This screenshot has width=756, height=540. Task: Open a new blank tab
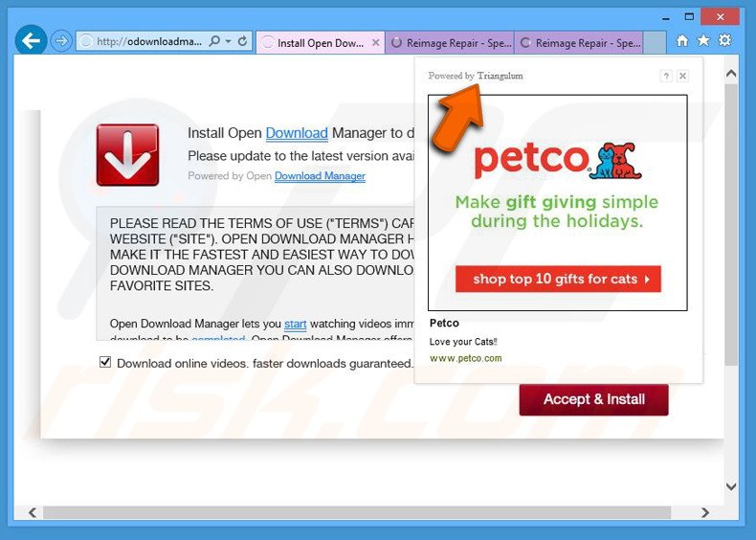pyautogui.click(x=655, y=43)
